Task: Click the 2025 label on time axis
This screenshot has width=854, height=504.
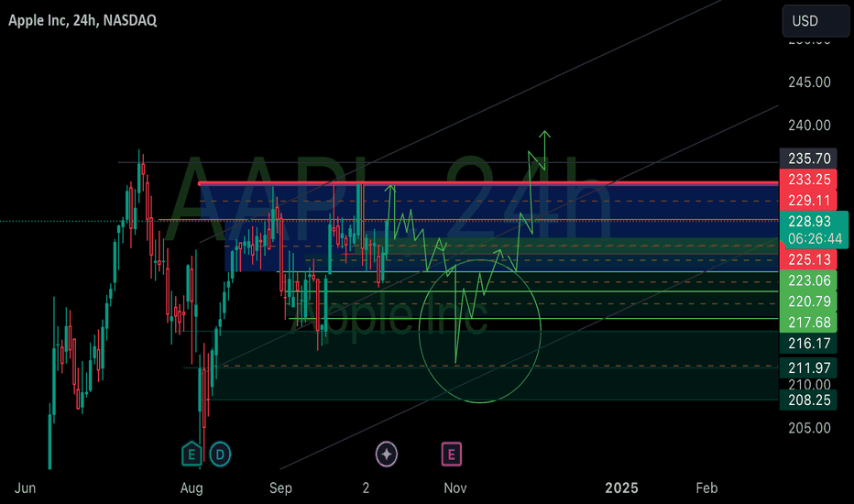Action: (621, 488)
